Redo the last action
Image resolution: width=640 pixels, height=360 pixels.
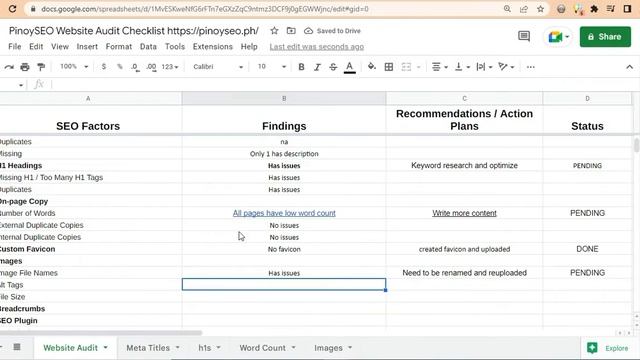coord(9,67)
